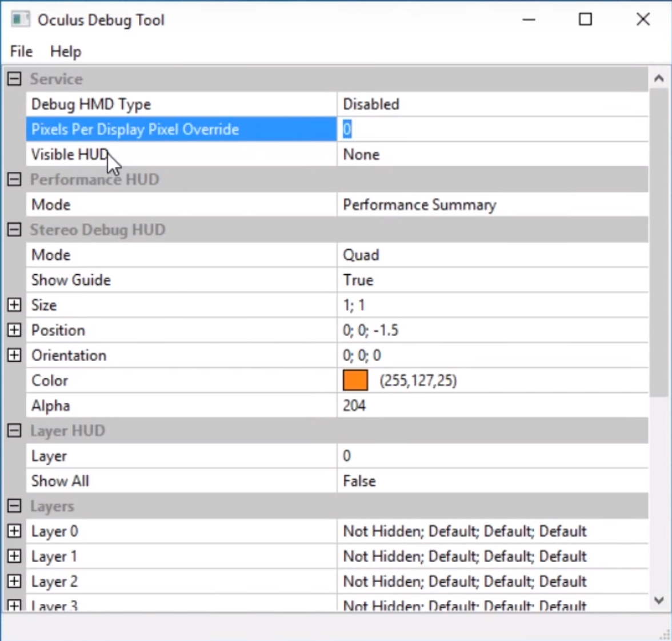Image resolution: width=672 pixels, height=641 pixels.
Task: Click the orange Color swatch
Action: pos(355,380)
